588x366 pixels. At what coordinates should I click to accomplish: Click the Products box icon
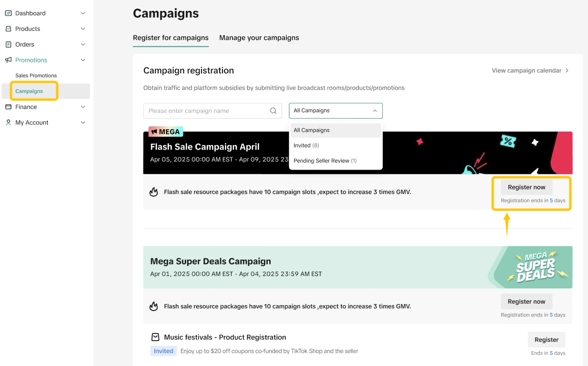pos(8,29)
